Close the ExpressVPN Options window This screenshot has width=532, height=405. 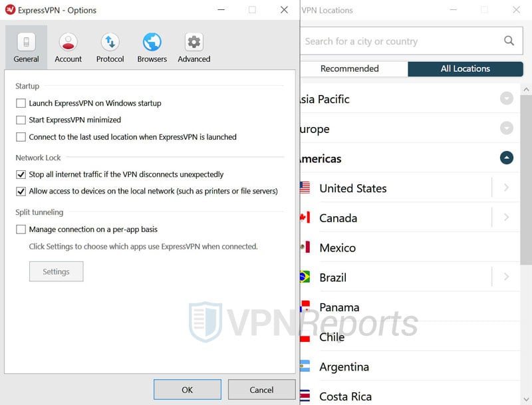click(x=285, y=10)
